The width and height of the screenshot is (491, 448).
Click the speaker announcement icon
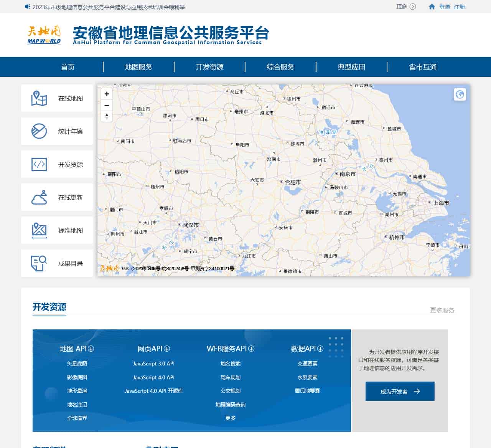[27, 7]
